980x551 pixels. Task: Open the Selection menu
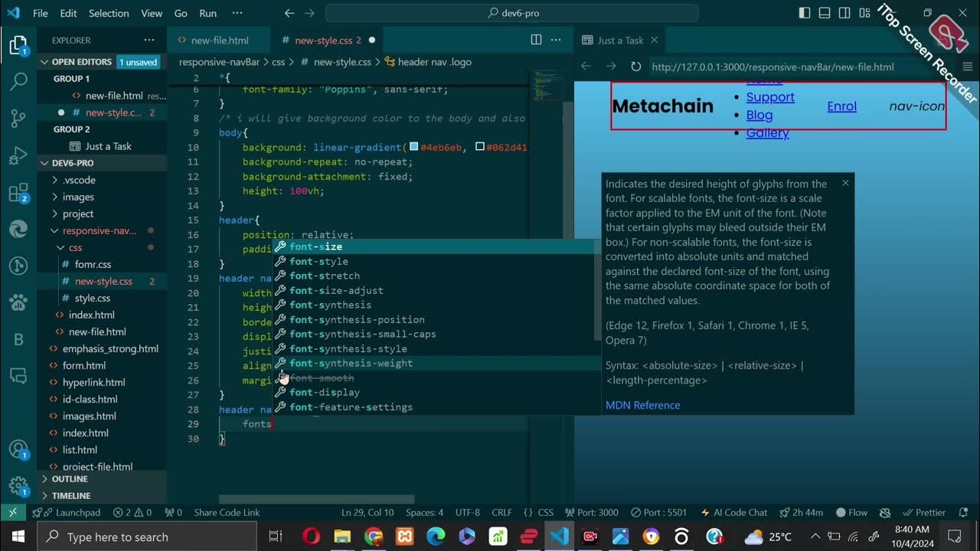pos(109,13)
